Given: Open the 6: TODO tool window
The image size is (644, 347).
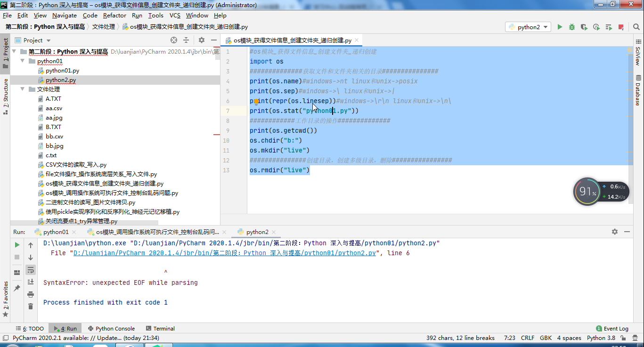Looking at the screenshot, I should (x=29, y=329).
